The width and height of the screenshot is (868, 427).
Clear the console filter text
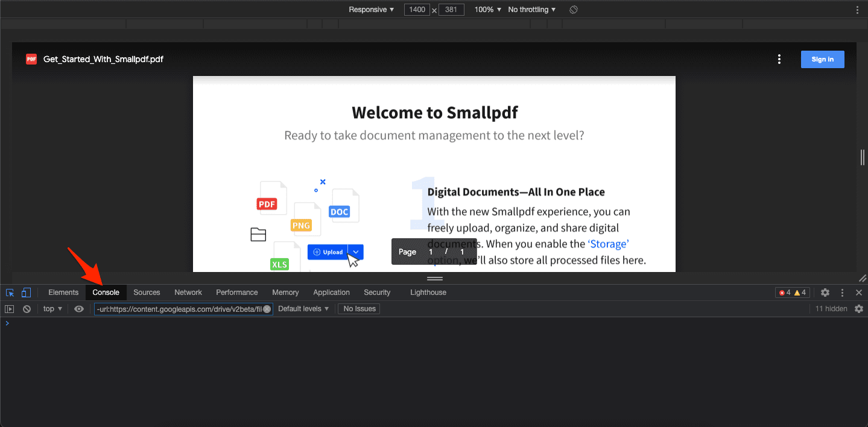[x=267, y=309]
